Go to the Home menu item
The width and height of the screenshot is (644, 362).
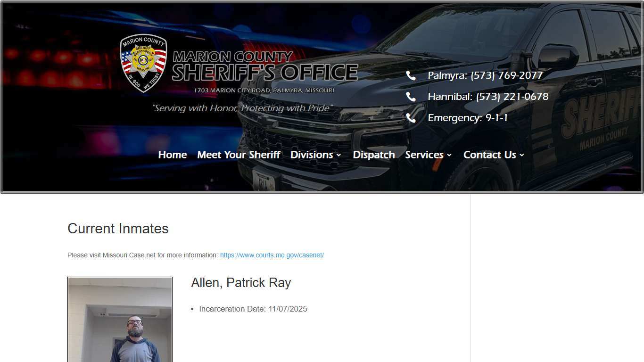pos(173,155)
